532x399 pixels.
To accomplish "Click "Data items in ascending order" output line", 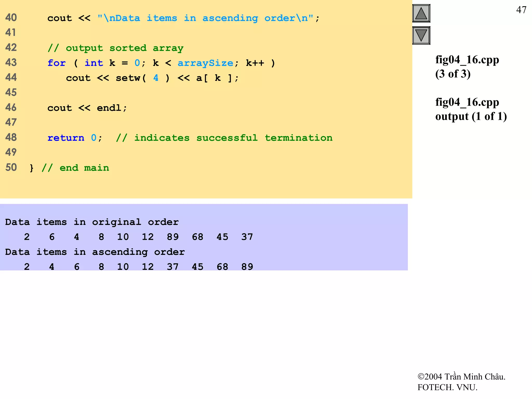I will coord(95,252).
